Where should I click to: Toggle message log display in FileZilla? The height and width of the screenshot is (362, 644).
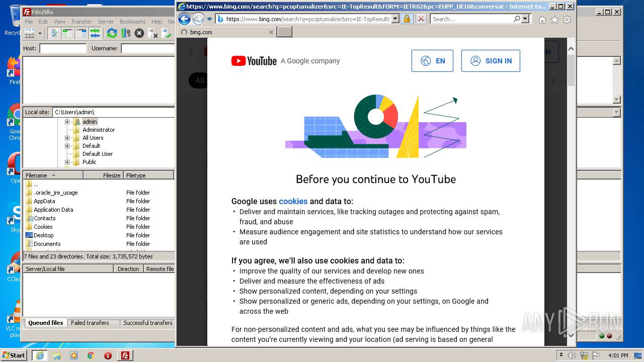pyautogui.click(x=54, y=33)
